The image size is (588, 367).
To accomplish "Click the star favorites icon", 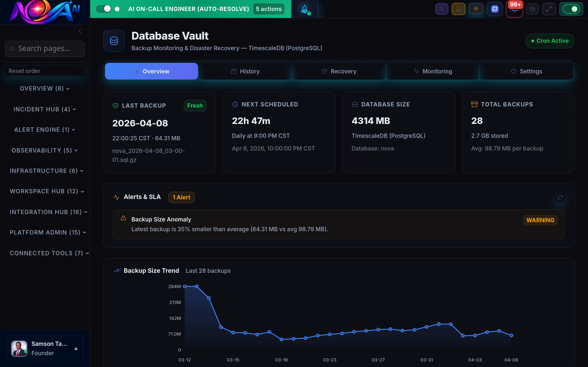I will click(x=532, y=9).
